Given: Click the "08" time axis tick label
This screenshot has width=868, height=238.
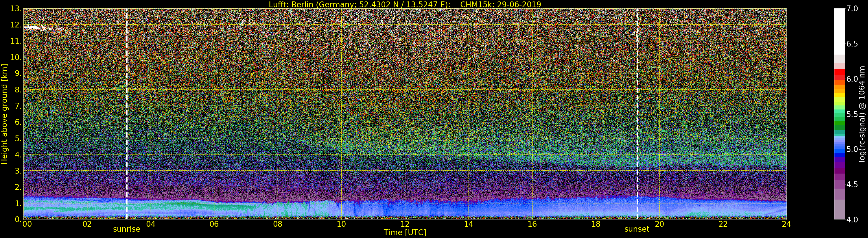Looking at the screenshot, I should pos(278,224).
